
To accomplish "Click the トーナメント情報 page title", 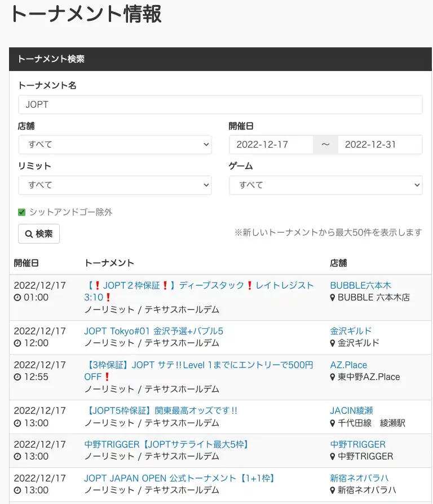I will coord(86,14).
